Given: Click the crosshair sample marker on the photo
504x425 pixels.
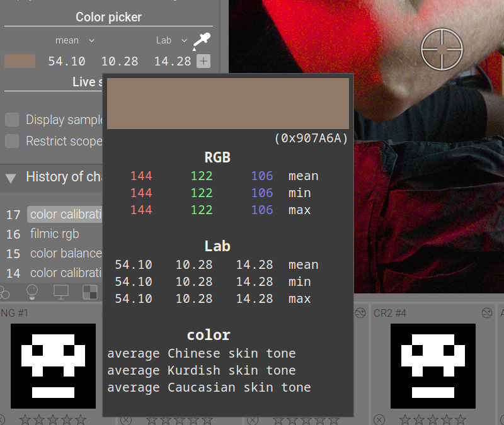Looking at the screenshot, I should 442,49.
